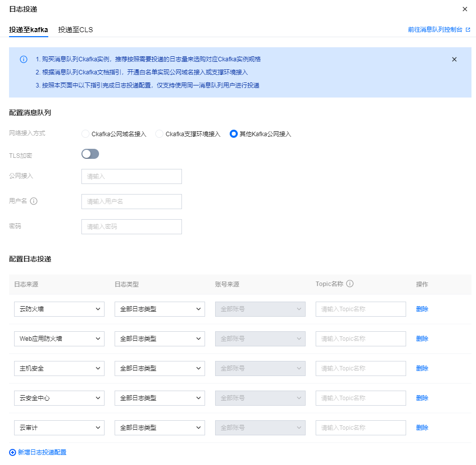Screen dimensions: 476x465
Task: Click Topic名称 input in 云安全中心 row
Action: pos(360,398)
